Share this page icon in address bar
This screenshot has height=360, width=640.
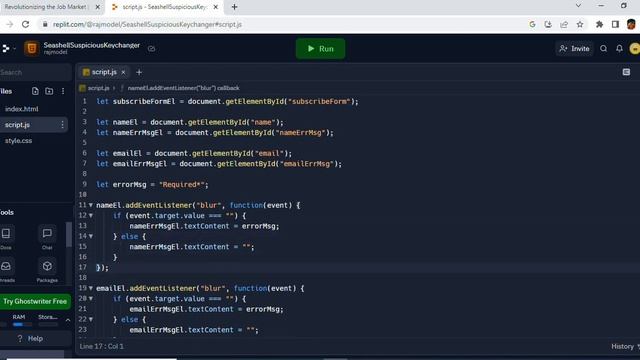pyautogui.click(x=564, y=24)
